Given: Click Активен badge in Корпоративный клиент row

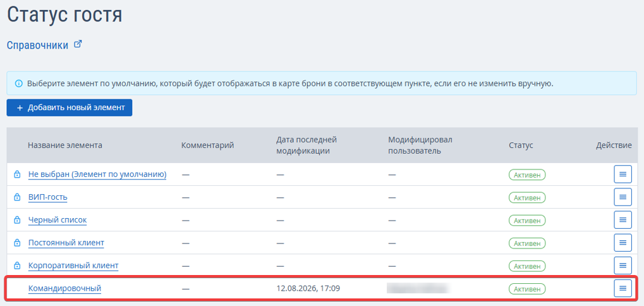Looking at the screenshot, I should pos(527,266).
